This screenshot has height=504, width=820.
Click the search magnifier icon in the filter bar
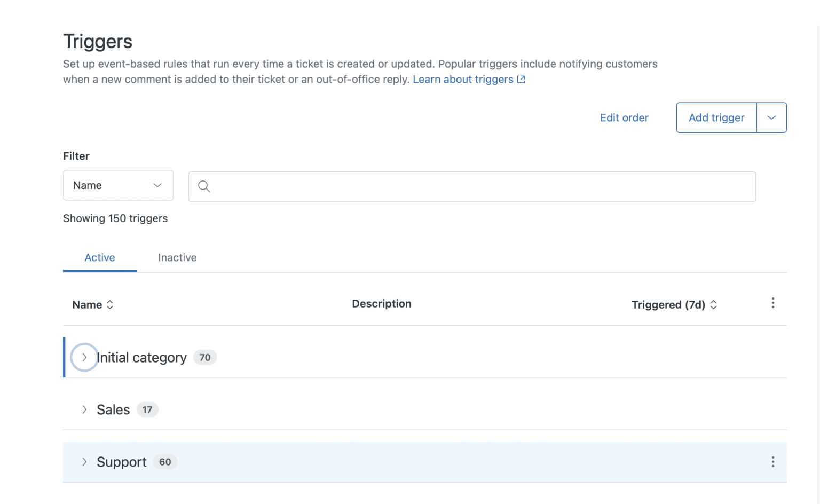pyautogui.click(x=203, y=186)
